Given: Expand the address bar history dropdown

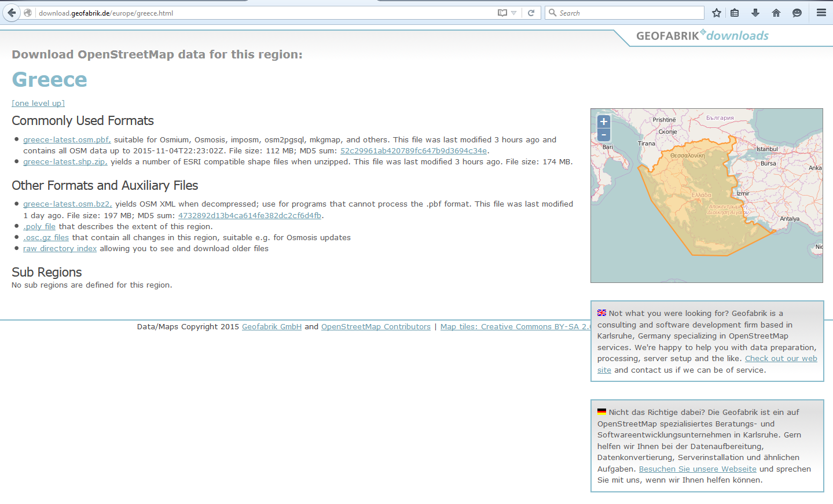Looking at the screenshot, I should point(513,13).
